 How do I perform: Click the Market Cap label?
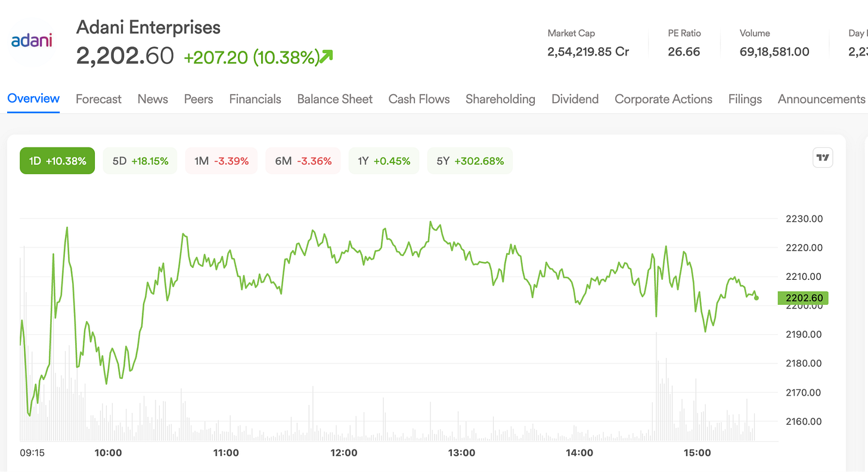point(571,33)
